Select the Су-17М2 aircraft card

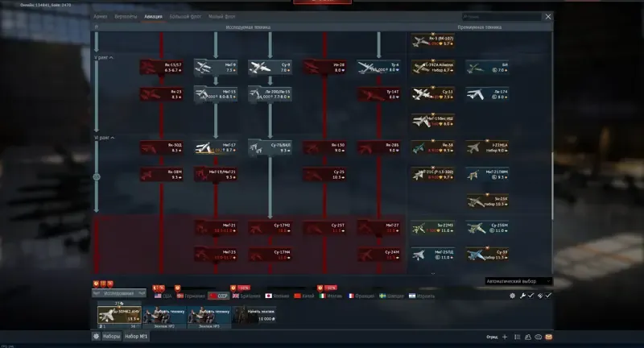(270, 228)
